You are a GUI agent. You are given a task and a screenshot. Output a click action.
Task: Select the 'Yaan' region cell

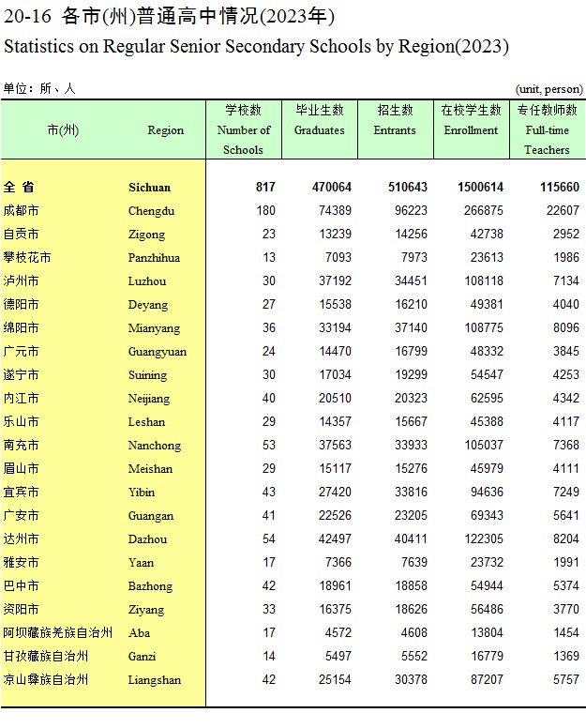pyautogui.click(x=141, y=563)
